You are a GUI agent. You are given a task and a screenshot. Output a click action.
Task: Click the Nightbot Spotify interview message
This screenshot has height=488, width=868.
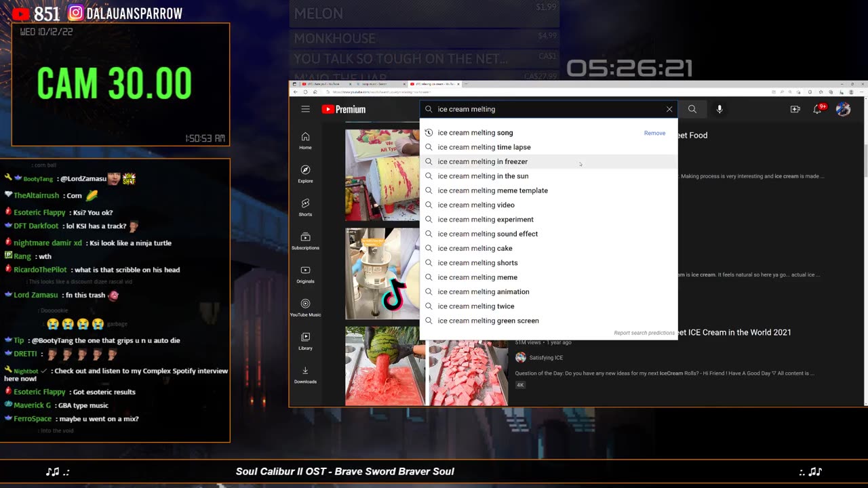point(116,375)
